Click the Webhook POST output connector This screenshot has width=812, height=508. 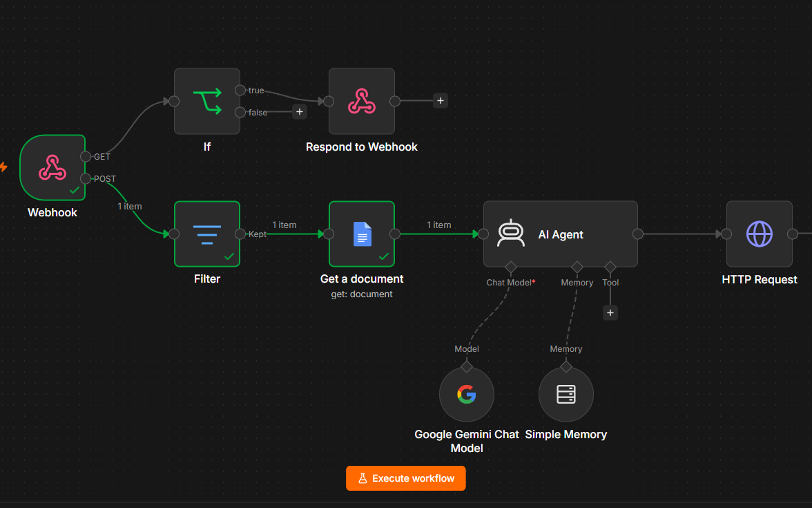86,179
